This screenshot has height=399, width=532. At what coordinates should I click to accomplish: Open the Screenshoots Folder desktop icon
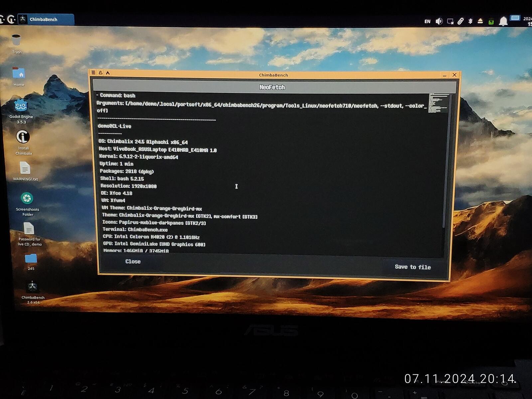tap(27, 204)
